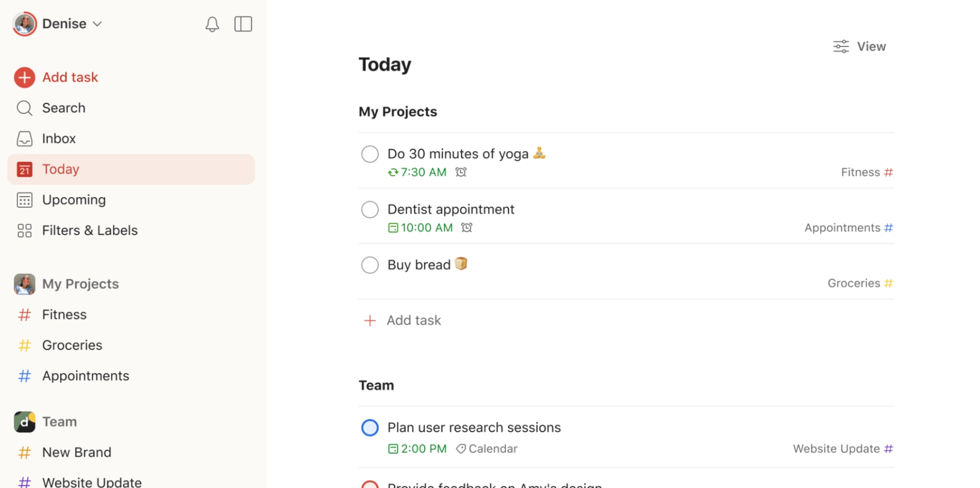This screenshot has height=488, width=980.
Task: Mark Do 30 minutes of yoga complete
Action: (370, 154)
